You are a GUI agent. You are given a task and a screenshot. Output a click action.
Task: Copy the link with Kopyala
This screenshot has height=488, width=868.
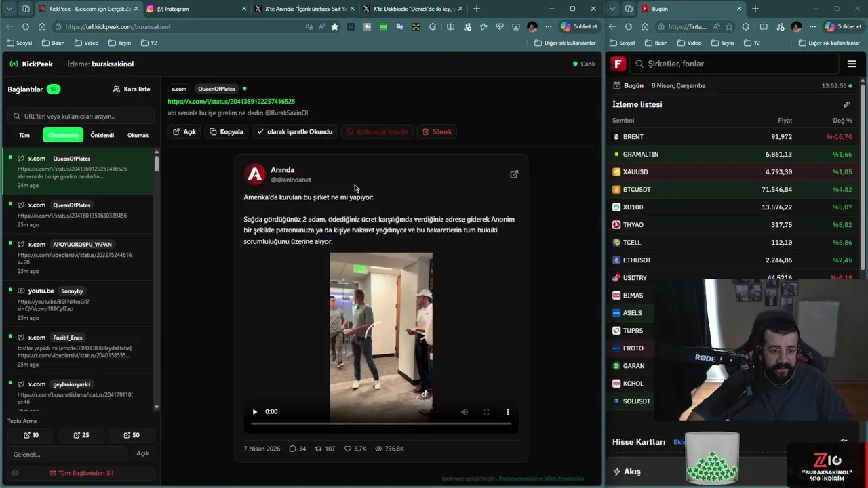(x=226, y=131)
